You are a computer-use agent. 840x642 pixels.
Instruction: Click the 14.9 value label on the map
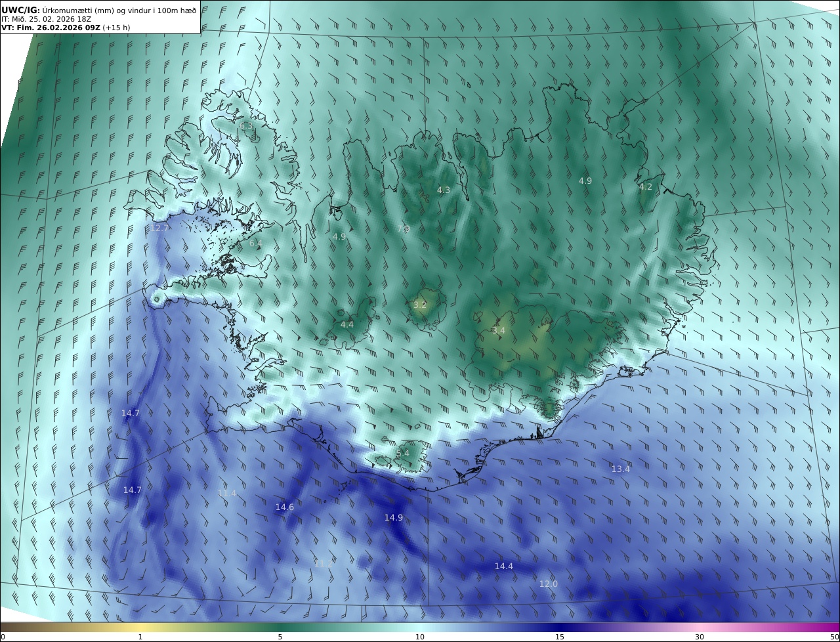click(x=394, y=518)
